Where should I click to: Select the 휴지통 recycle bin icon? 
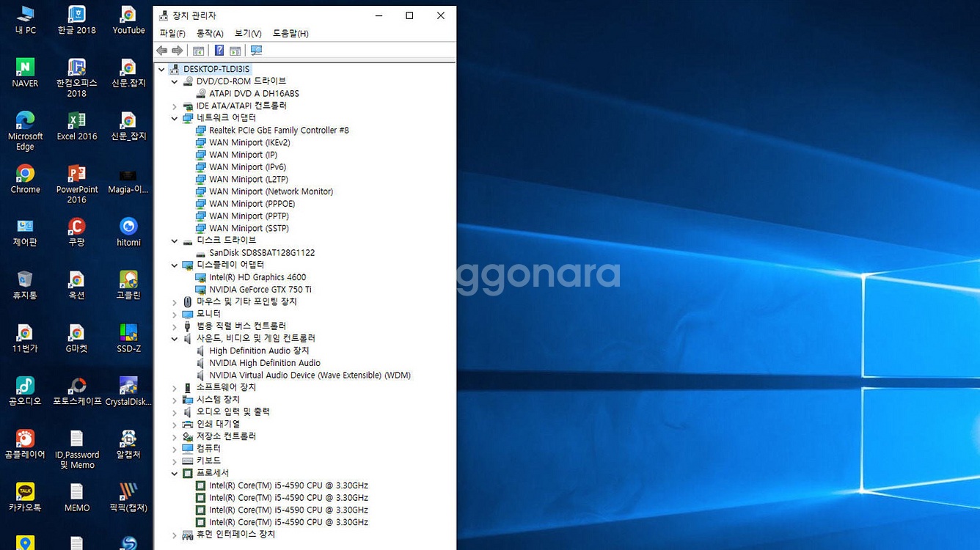pos(25,285)
